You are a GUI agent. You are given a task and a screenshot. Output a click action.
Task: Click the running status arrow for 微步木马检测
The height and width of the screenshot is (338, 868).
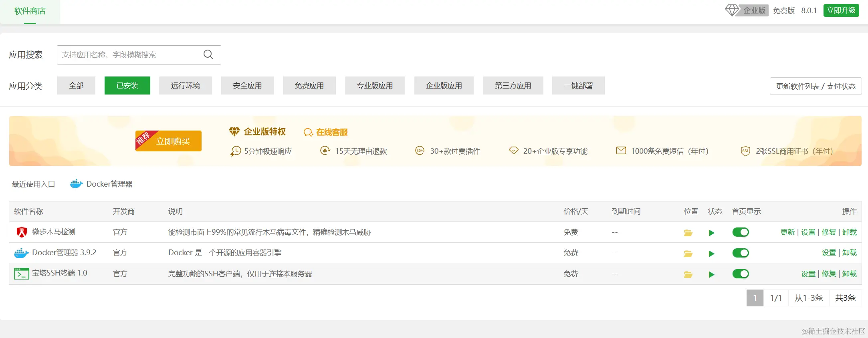click(712, 233)
